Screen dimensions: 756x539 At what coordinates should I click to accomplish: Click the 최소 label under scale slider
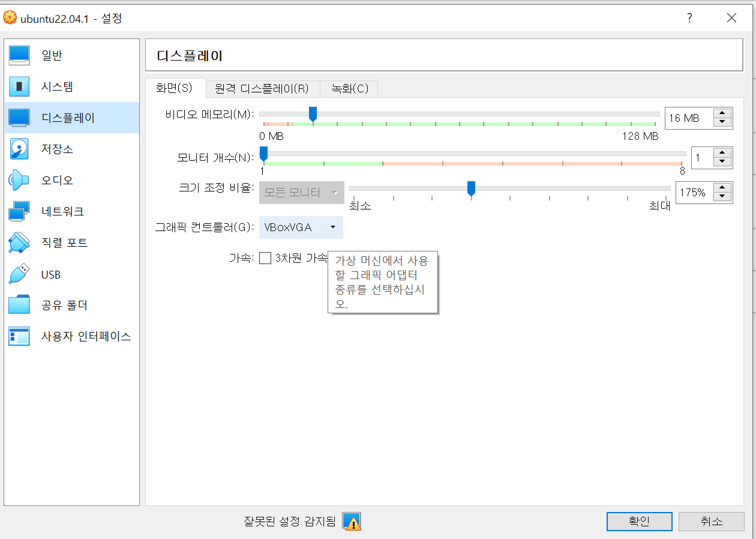(x=360, y=206)
